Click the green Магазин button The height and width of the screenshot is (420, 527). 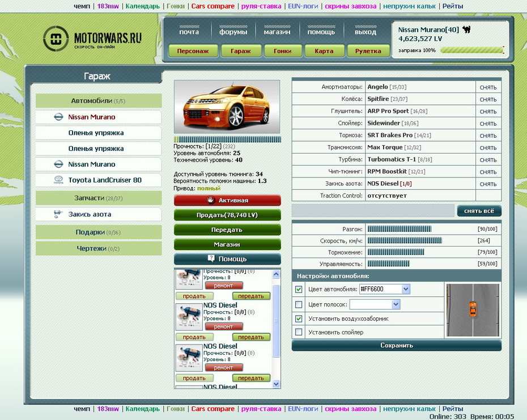coord(227,244)
